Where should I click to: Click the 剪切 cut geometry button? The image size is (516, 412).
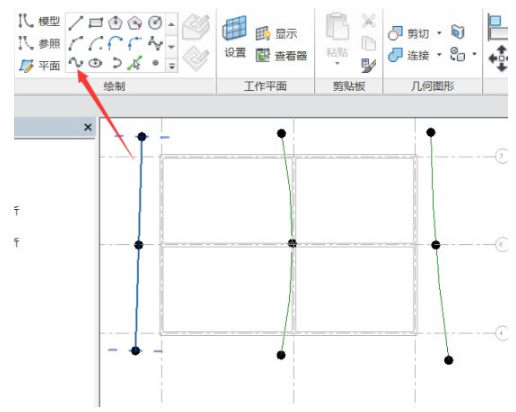point(408,33)
